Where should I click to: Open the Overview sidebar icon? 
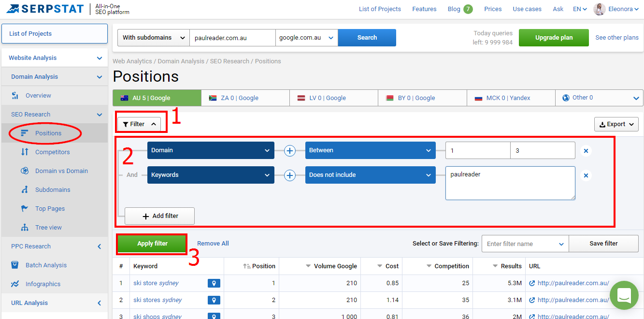pos(15,95)
